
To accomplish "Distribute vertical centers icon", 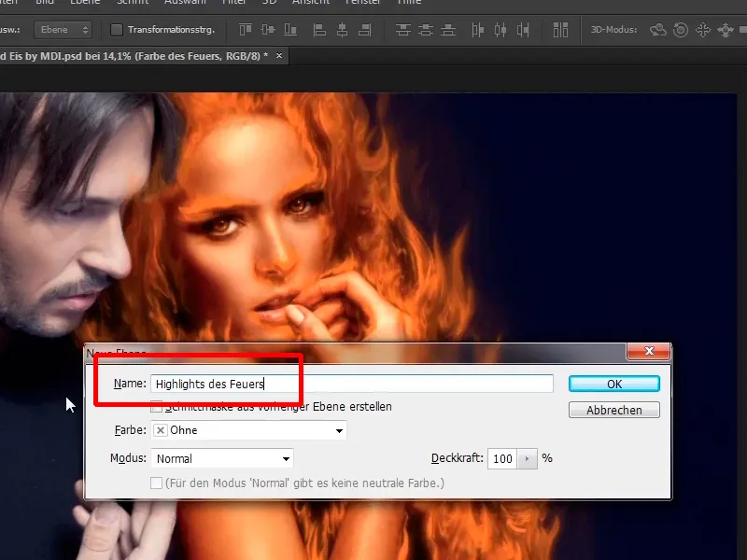I will (x=426, y=30).
